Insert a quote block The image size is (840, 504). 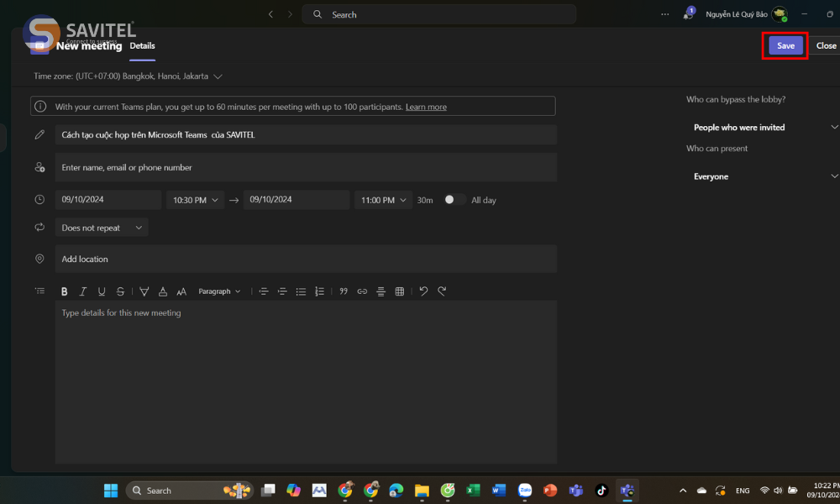pyautogui.click(x=344, y=291)
